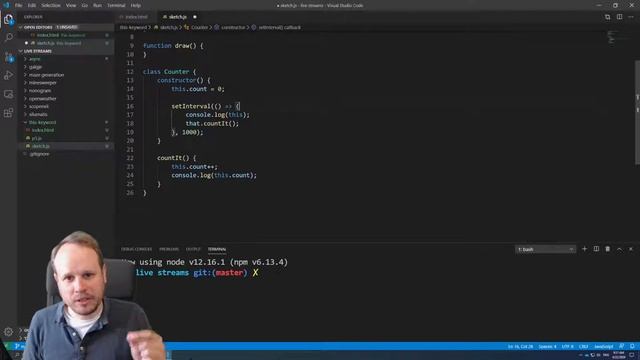Open Windows action center in the taskbar
Image resolution: width=640 pixels, height=360 pixels.
point(631,355)
